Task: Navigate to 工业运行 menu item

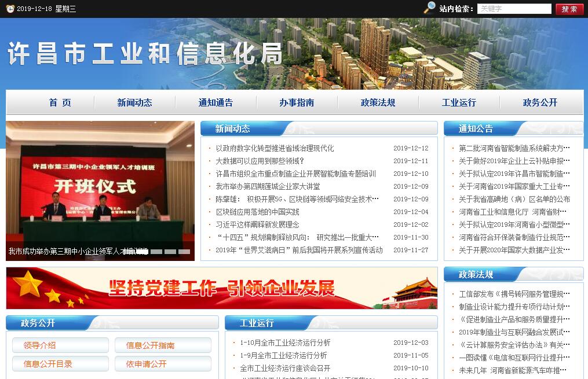Action: [459, 102]
